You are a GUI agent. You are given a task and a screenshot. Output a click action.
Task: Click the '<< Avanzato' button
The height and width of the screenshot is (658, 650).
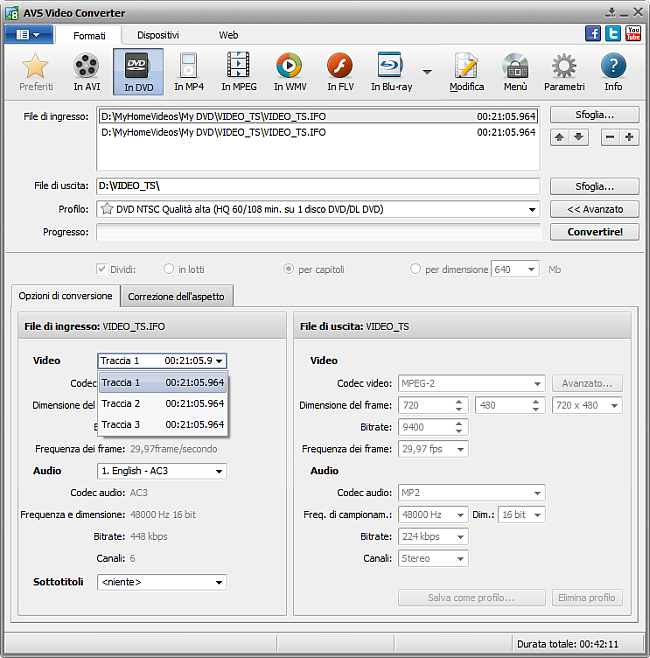coord(595,209)
